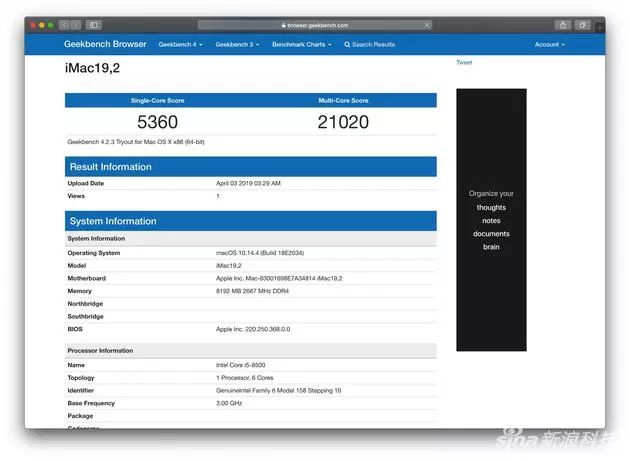Open Search Results page
Viewport: 630px width, 461px height.
pyautogui.click(x=370, y=45)
